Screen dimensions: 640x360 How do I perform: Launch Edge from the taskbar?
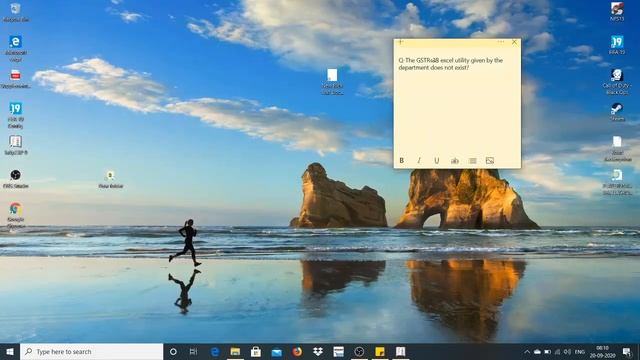(x=215, y=351)
